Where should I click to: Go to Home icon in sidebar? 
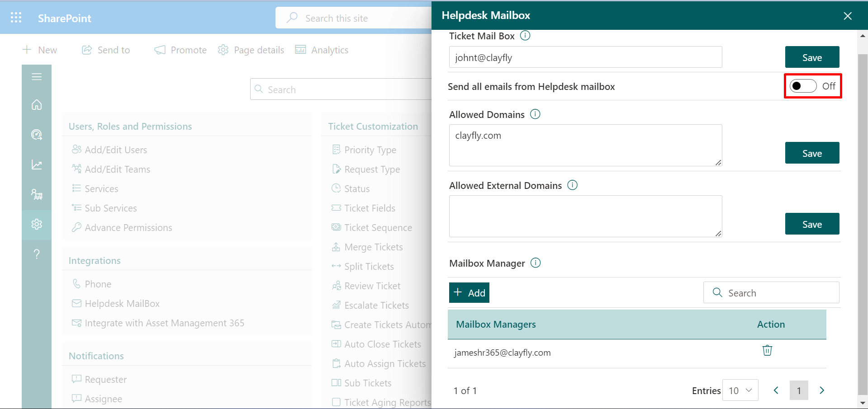(37, 105)
